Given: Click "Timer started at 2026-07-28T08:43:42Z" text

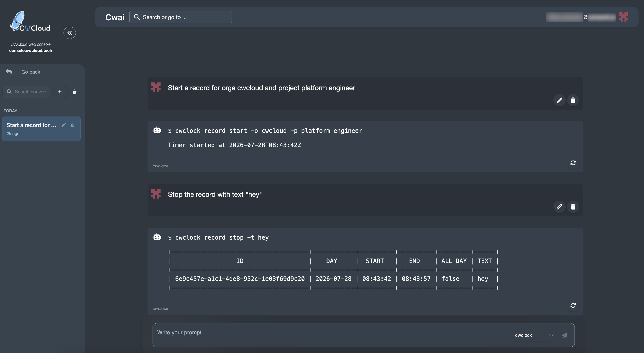Looking at the screenshot, I should pos(235,145).
